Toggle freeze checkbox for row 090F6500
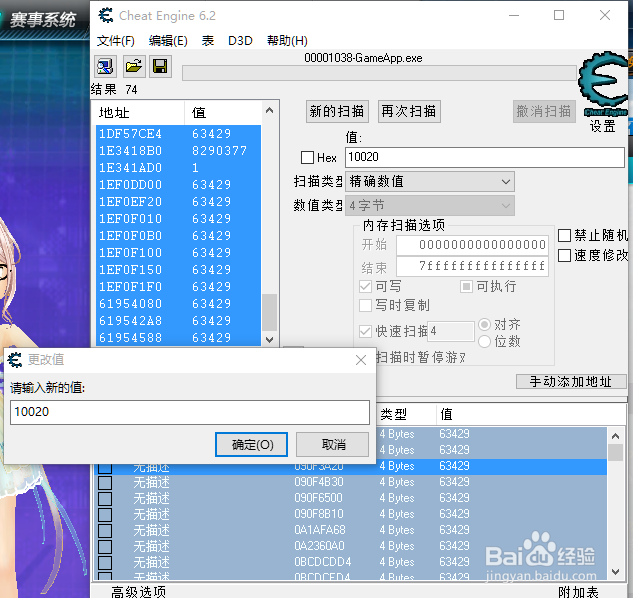The width and height of the screenshot is (633, 598). [105, 499]
